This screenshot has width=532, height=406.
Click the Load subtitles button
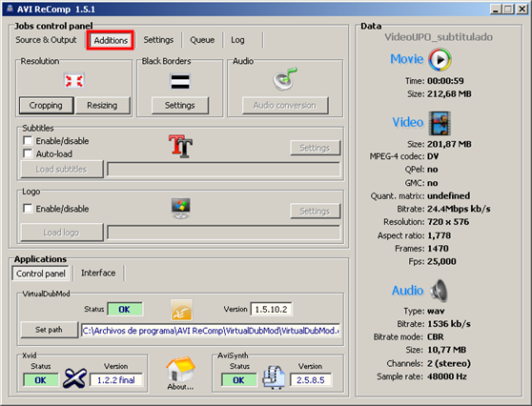[x=62, y=170]
